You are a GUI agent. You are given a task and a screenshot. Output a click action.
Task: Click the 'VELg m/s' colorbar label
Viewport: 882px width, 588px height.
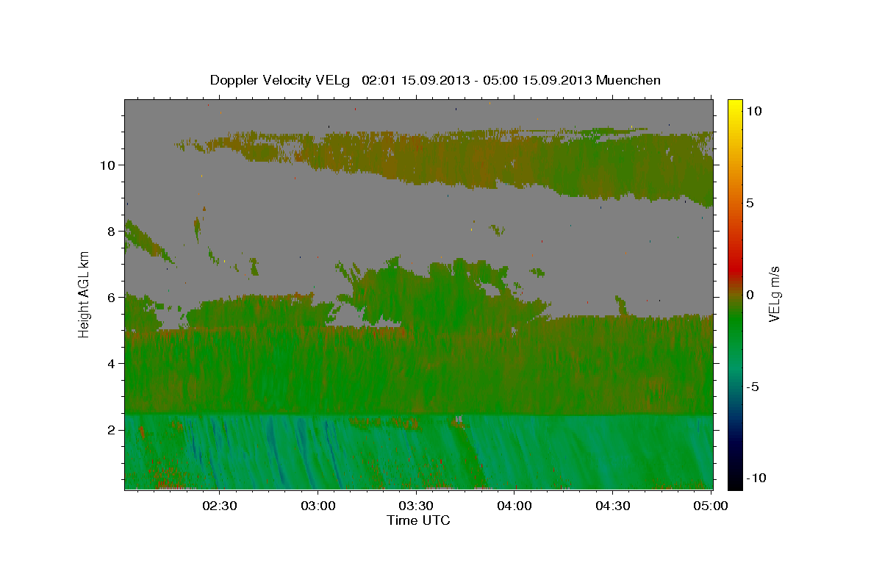pos(774,294)
